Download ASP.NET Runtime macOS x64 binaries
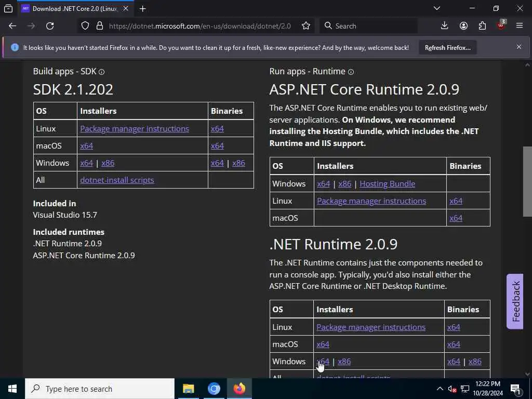This screenshot has height=399, width=532. click(456, 218)
